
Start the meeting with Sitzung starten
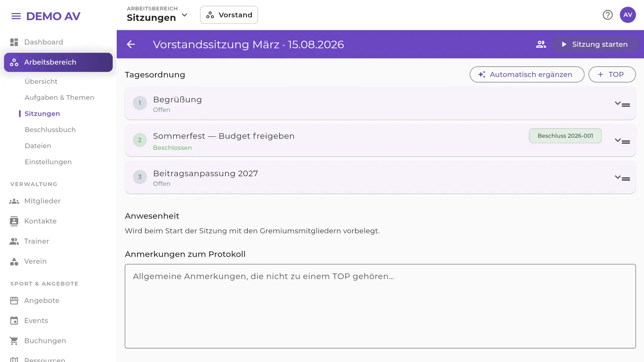(595, 44)
